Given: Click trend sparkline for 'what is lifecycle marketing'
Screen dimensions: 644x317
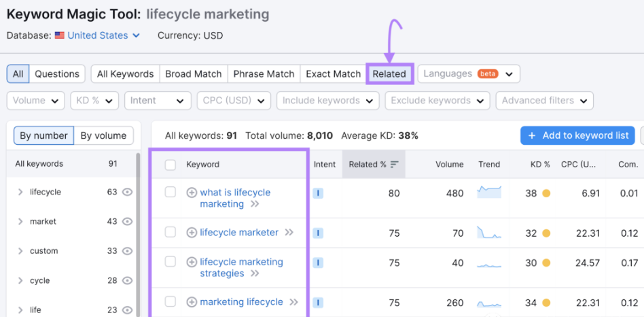Looking at the screenshot, I should (489, 193).
